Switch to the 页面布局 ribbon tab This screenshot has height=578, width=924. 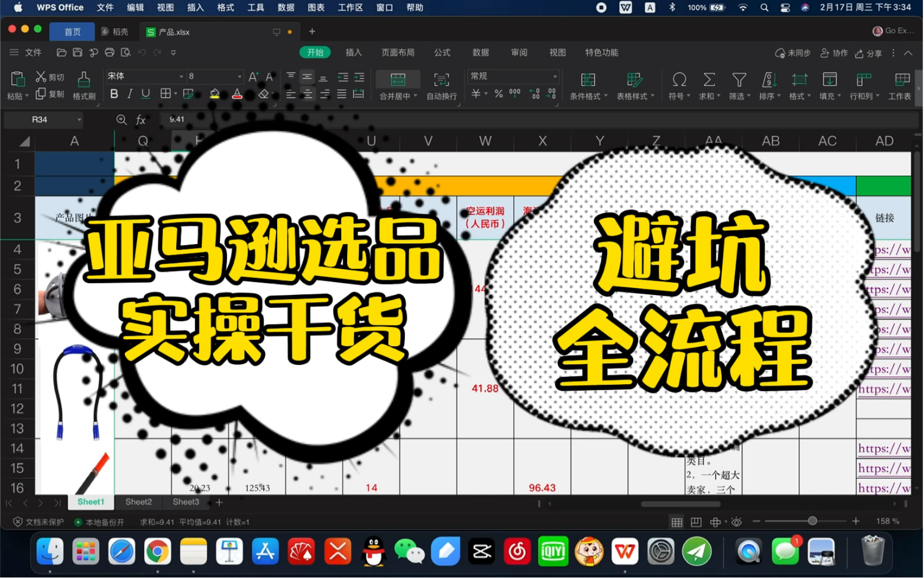[398, 53]
